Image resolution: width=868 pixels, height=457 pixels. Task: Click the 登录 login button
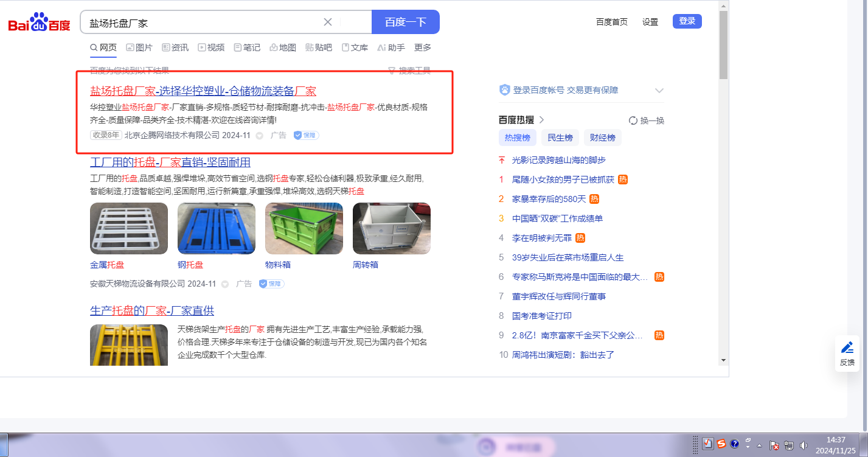687,21
